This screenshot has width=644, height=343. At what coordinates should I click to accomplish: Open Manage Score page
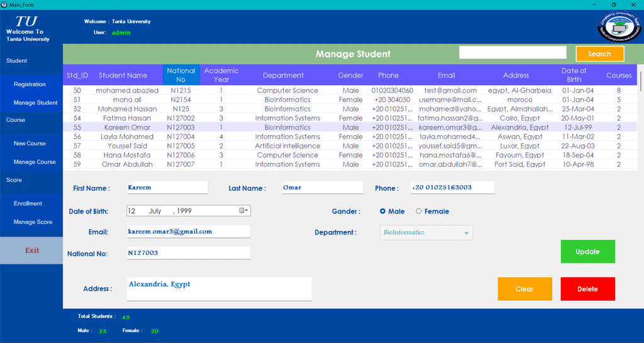pyautogui.click(x=33, y=222)
